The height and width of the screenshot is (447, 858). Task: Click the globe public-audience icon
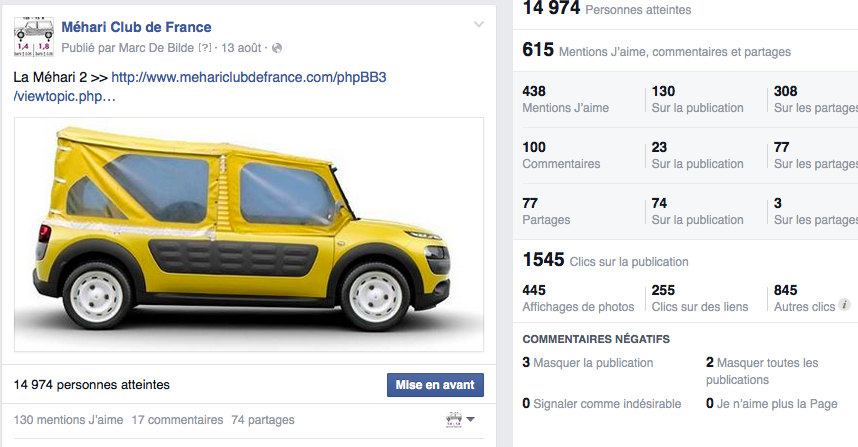click(x=277, y=48)
